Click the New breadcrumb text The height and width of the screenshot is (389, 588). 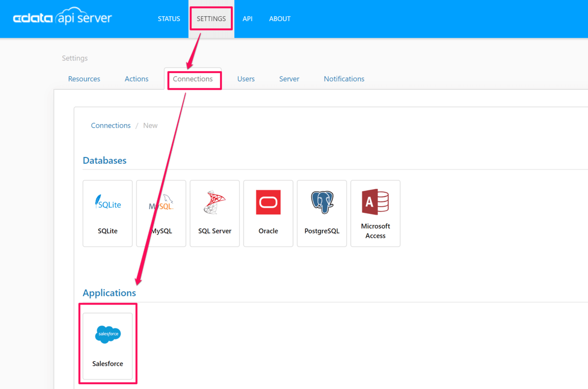pos(150,126)
